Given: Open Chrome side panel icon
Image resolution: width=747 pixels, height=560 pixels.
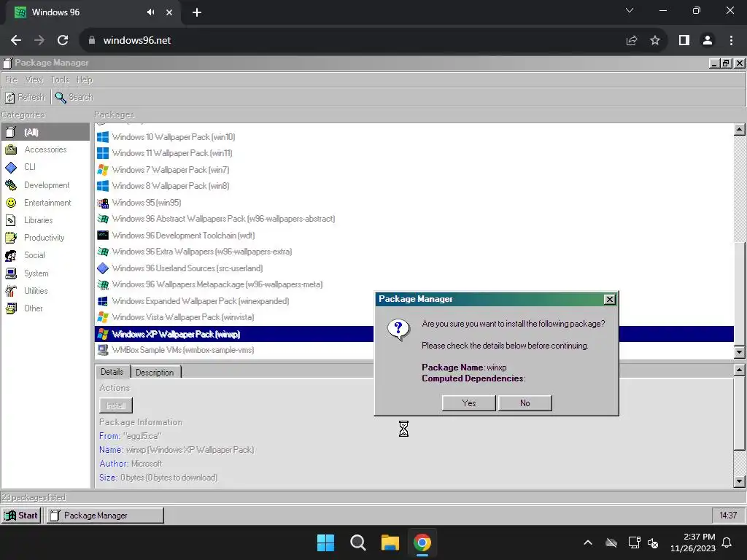Looking at the screenshot, I should coord(684,40).
